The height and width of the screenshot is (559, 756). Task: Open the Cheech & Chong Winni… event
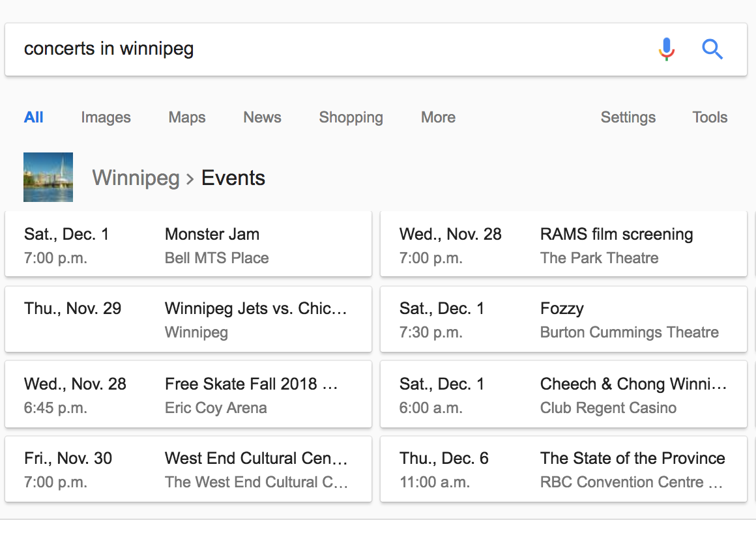[564, 394]
